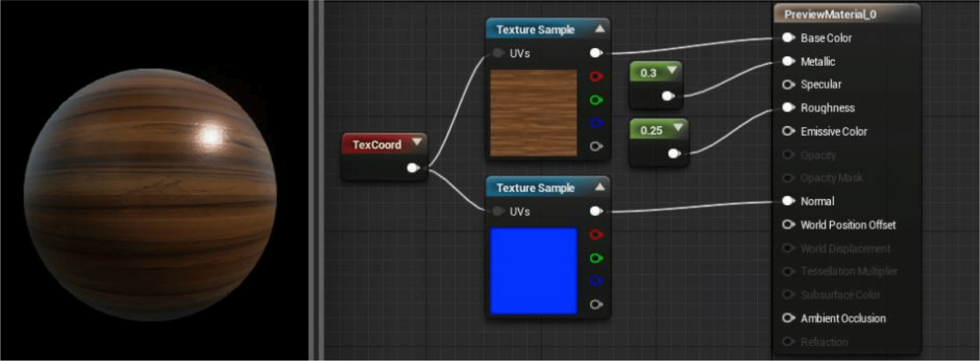Click normal map Texture Sample's alpha output
Viewport: 980px width, 361px height.
[x=596, y=305]
